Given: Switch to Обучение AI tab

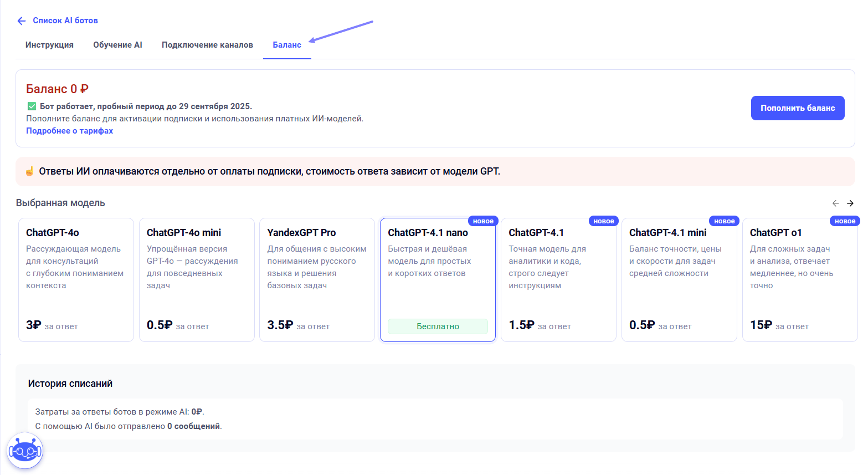Looking at the screenshot, I should pyautogui.click(x=117, y=45).
